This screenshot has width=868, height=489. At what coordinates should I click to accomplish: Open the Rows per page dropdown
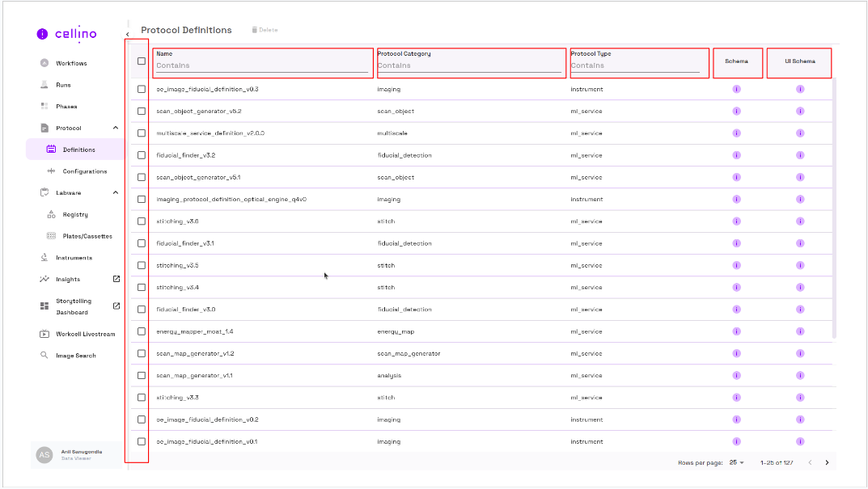737,463
